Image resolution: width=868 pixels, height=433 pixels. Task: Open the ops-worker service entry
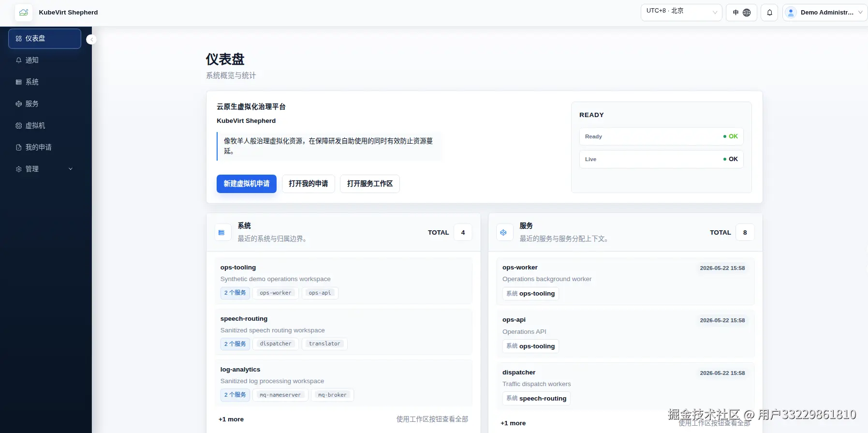pyautogui.click(x=625, y=281)
